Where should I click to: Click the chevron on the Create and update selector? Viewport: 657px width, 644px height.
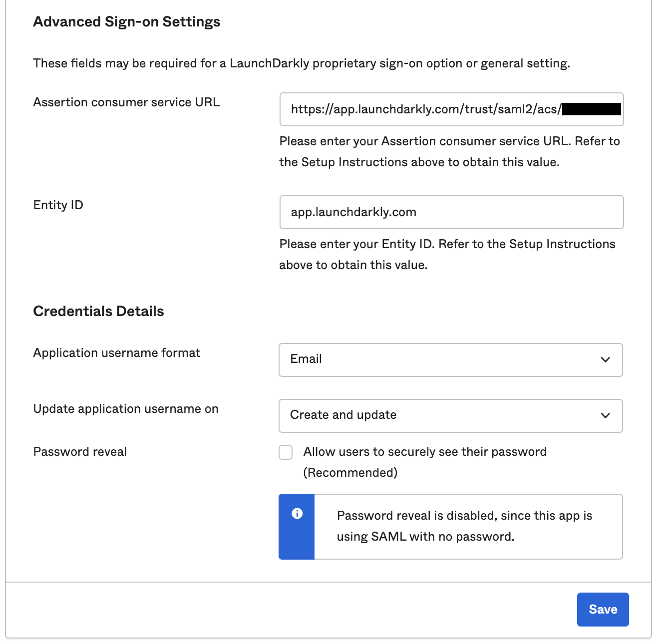coord(605,415)
